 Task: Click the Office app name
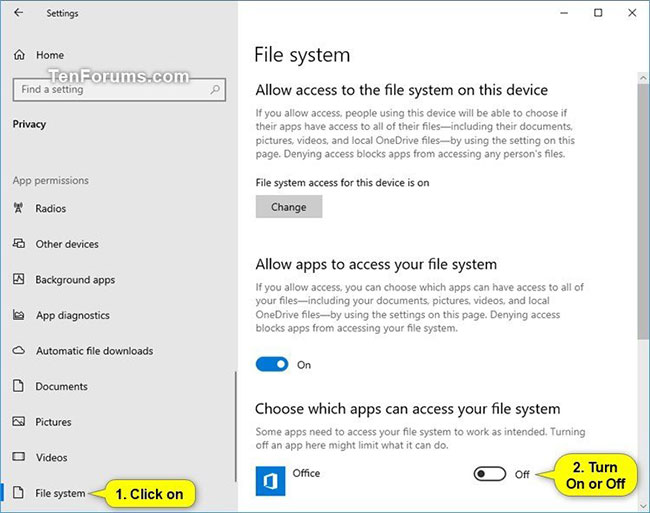point(306,473)
